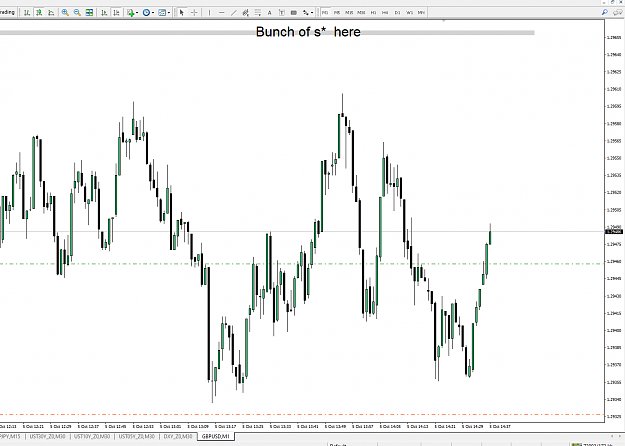Switch timeframe to M1

click(x=325, y=13)
